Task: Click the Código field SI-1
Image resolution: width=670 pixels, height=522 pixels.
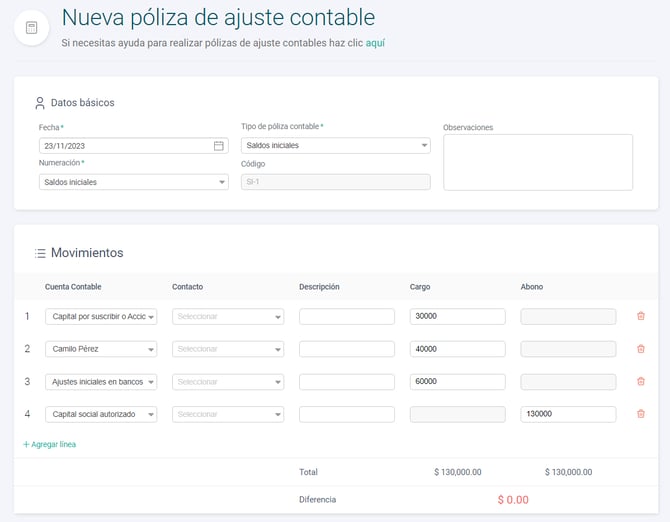Action: pos(335,182)
